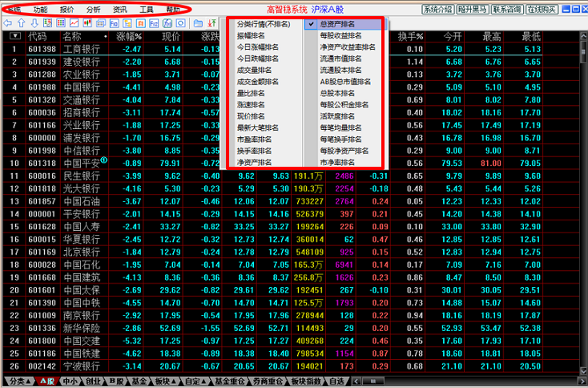Click the F10 company info icon

[114, 23]
